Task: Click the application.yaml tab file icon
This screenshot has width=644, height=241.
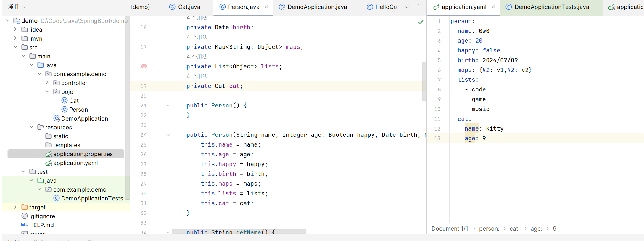Action: point(436,7)
